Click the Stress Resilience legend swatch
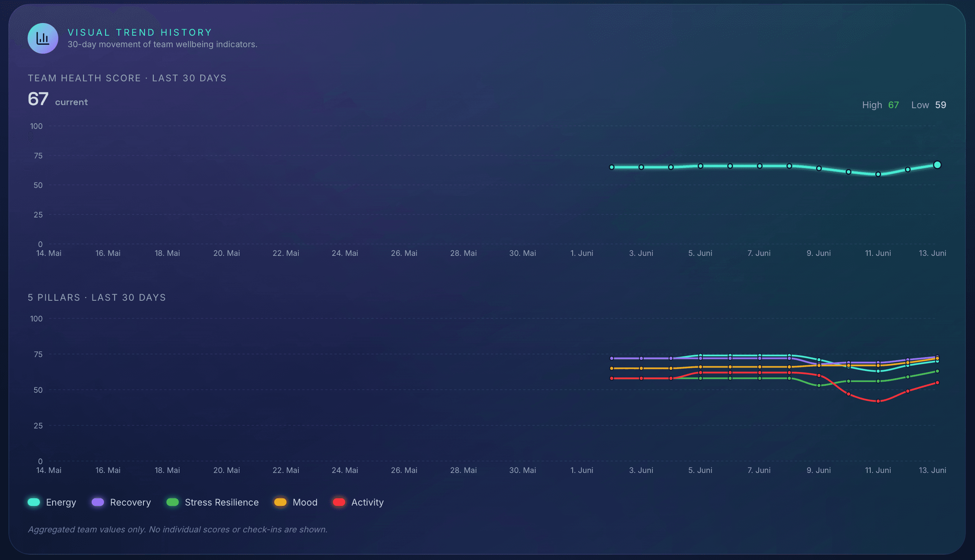The width and height of the screenshot is (975, 560). (173, 502)
